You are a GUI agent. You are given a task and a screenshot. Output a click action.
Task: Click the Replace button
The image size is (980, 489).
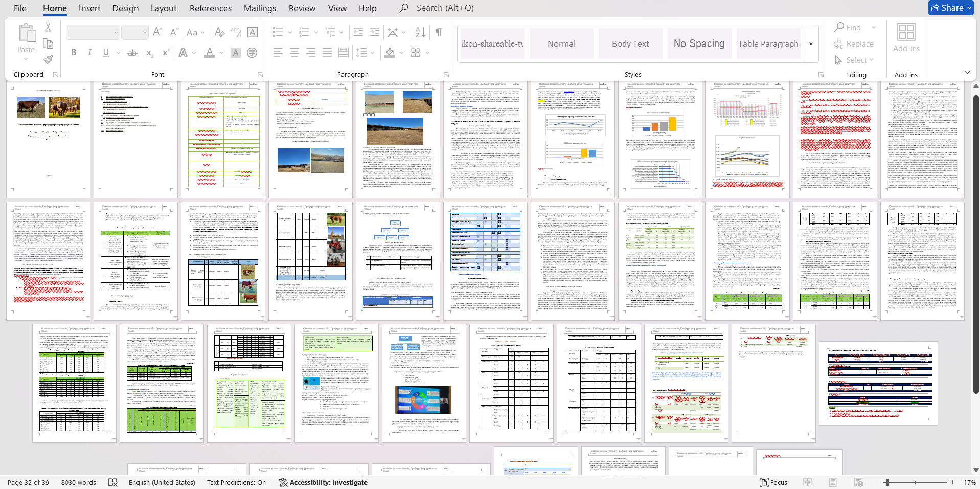[854, 44]
